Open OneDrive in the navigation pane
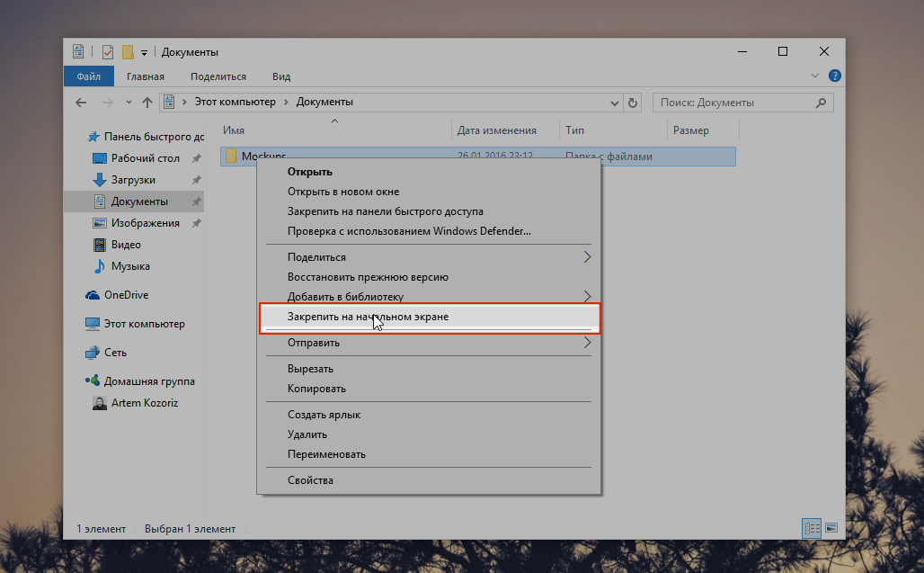Screen dimensions: 924x573 pyautogui.click(x=126, y=295)
